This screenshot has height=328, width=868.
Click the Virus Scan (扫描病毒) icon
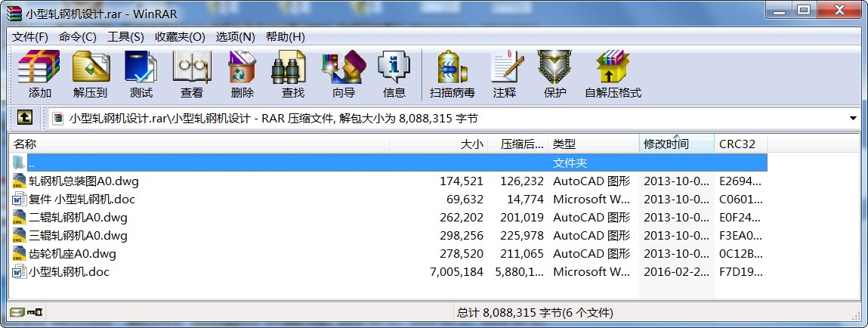point(452,74)
